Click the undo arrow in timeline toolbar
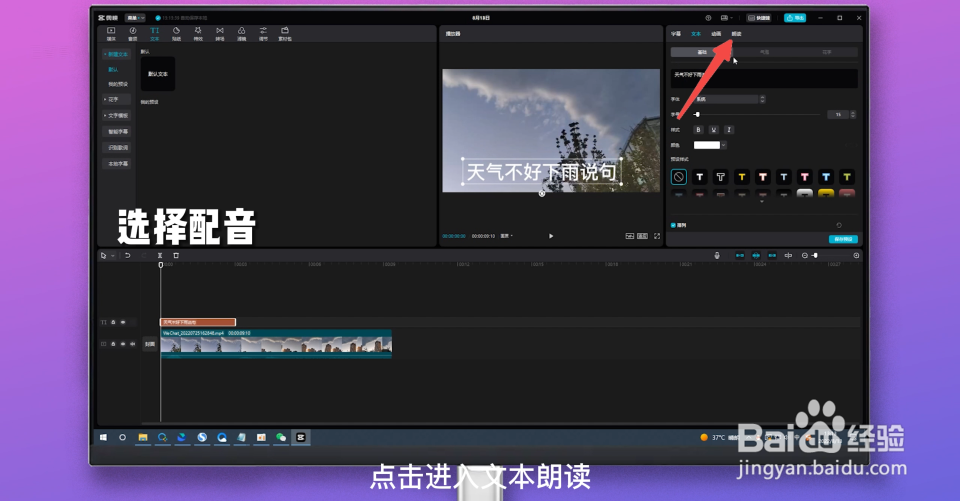The image size is (960, 501). click(x=127, y=255)
